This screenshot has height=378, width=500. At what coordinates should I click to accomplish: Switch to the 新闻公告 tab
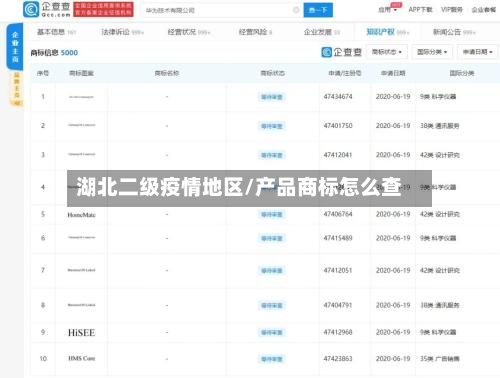click(454, 32)
